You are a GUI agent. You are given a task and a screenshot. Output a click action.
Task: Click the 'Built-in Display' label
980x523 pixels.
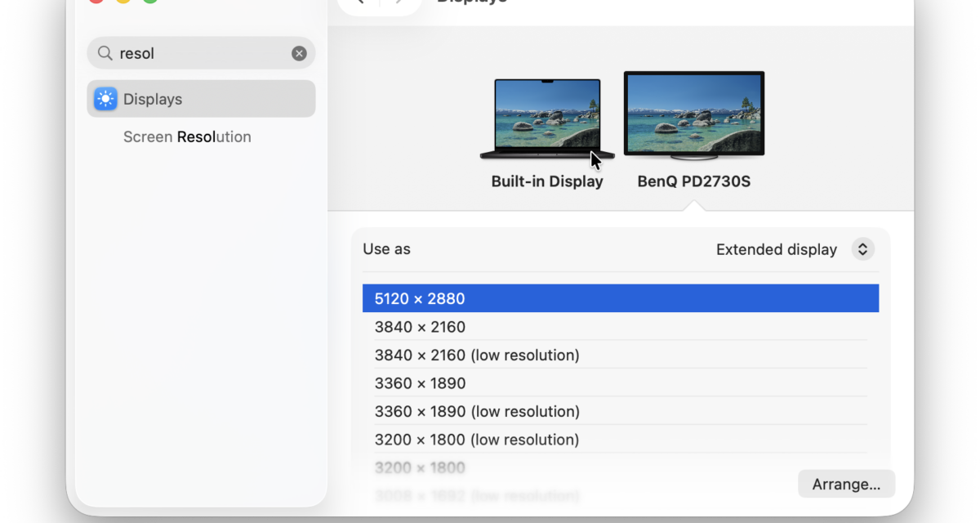click(x=547, y=181)
